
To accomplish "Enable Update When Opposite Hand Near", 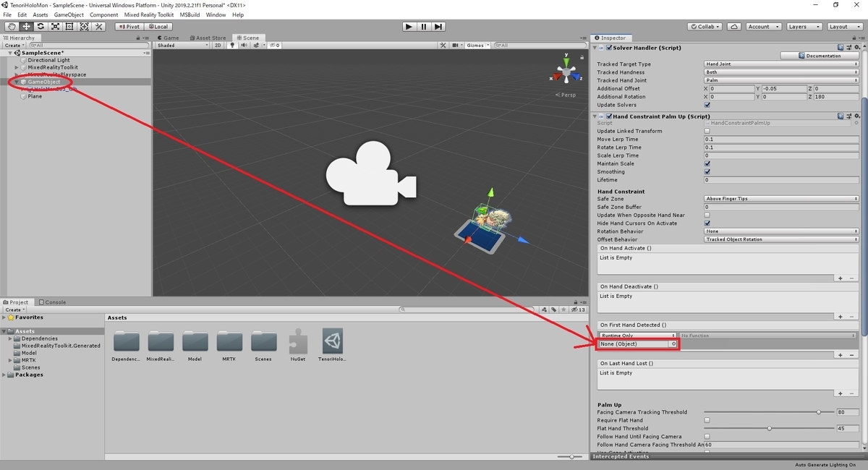I will [707, 215].
